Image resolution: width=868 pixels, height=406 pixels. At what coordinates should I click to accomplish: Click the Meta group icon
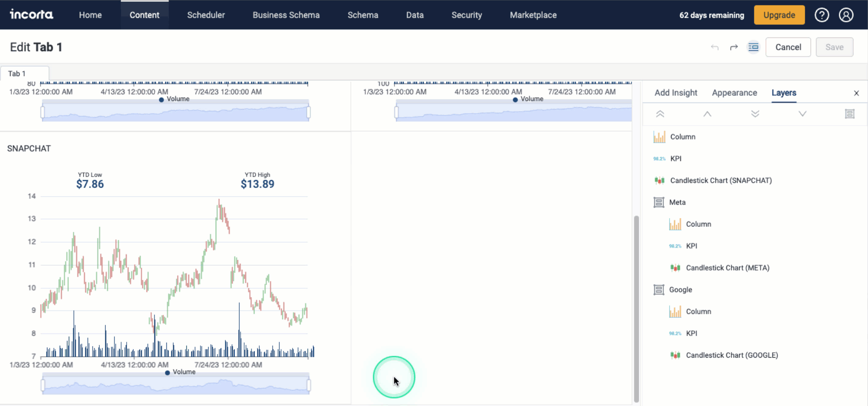pyautogui.click(x=659, y=203)
